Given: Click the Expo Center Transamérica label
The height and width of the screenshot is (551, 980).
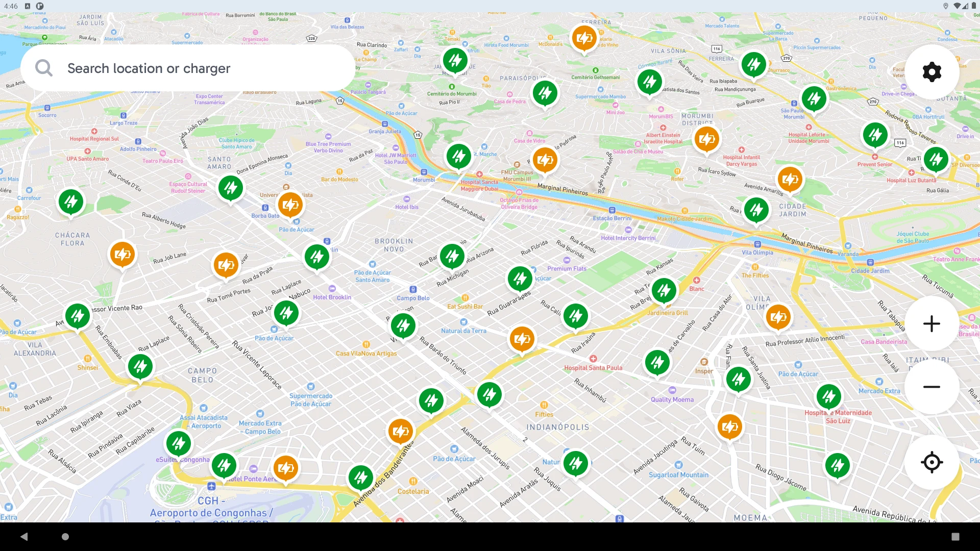Looking at the screenshot, I should click(209, 99).
